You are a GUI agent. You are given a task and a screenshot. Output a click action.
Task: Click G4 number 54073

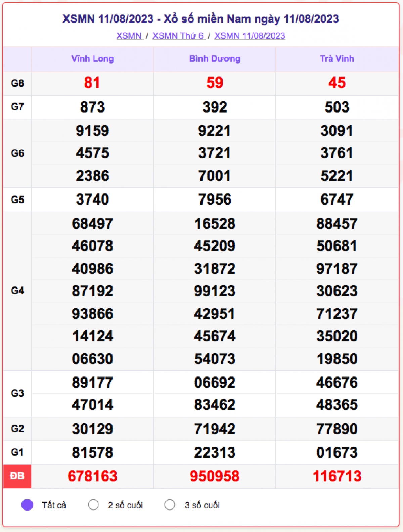pyautogui.click(x=215, y=359)
